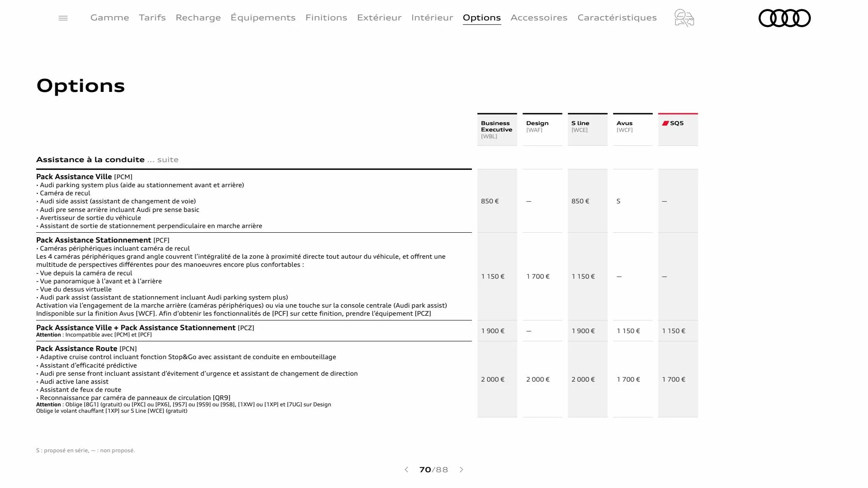Viewport: 868px width, 488px height.
Task: Click 2 000 € under S line
Action: [583, 380]
